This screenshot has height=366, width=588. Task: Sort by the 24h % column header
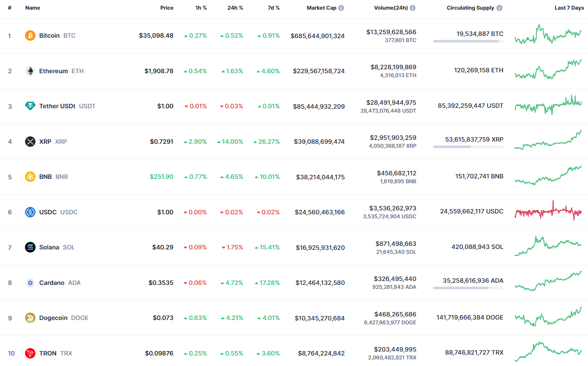[x=235, y=8]
